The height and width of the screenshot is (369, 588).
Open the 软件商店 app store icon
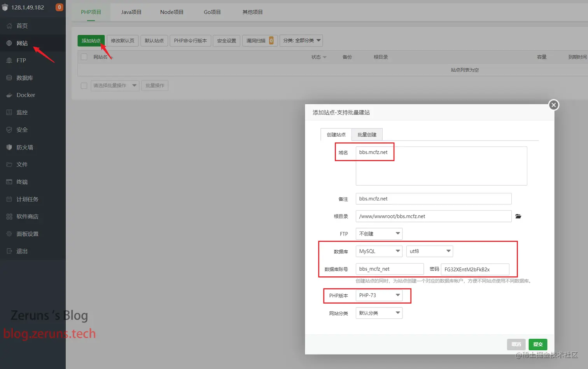click(x=9, y=216)
